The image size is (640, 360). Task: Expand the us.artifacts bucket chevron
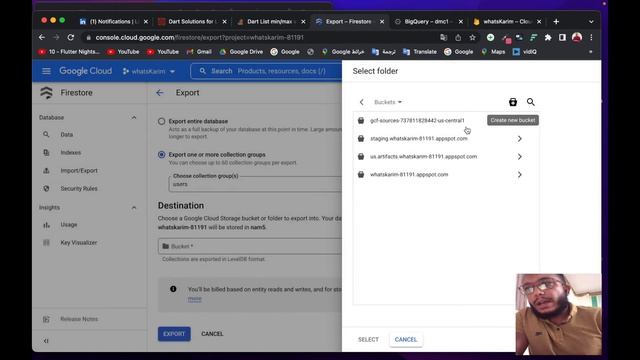point(519,156)
